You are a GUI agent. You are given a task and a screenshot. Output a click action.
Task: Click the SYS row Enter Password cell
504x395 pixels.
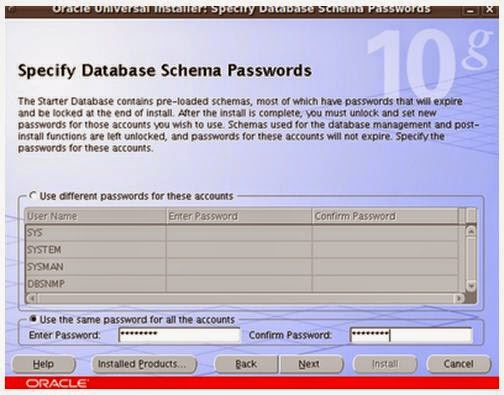click(x=239, y=233)
